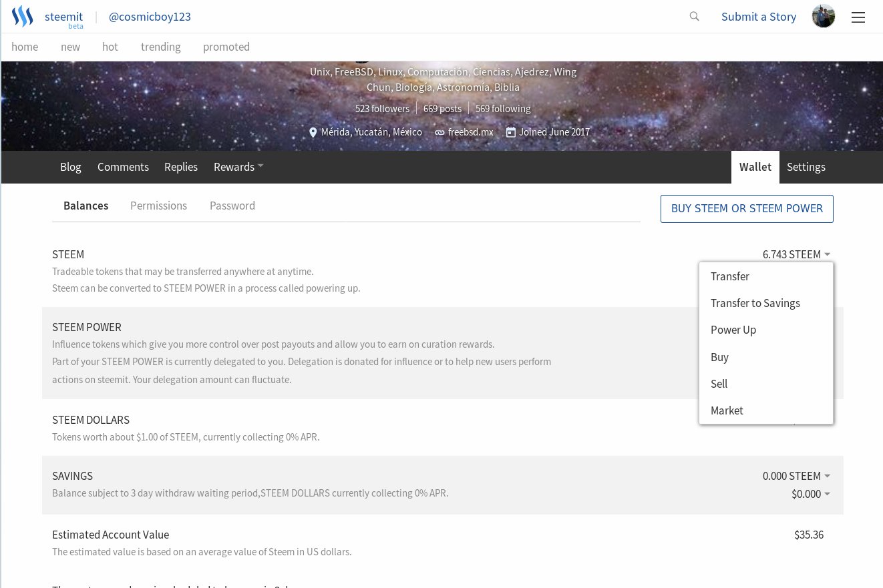Open the Settings tab
The image size is (883, 588).
(806, 167)
